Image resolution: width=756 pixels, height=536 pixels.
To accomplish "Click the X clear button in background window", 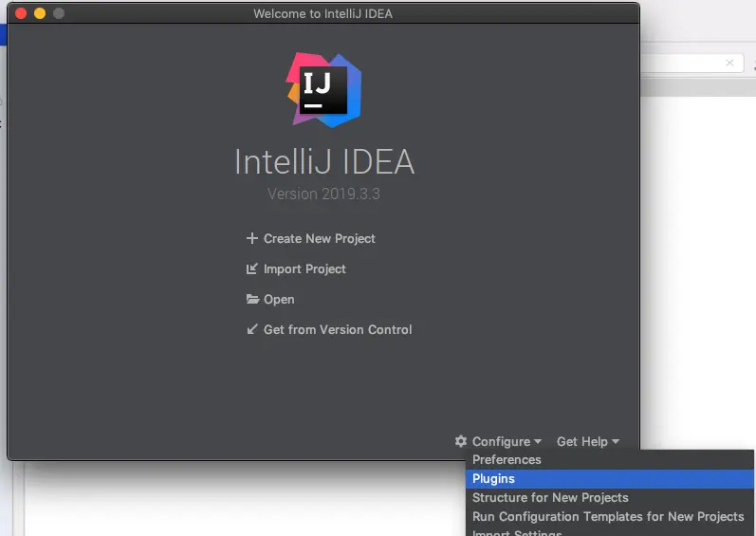I will click(729, 63).
